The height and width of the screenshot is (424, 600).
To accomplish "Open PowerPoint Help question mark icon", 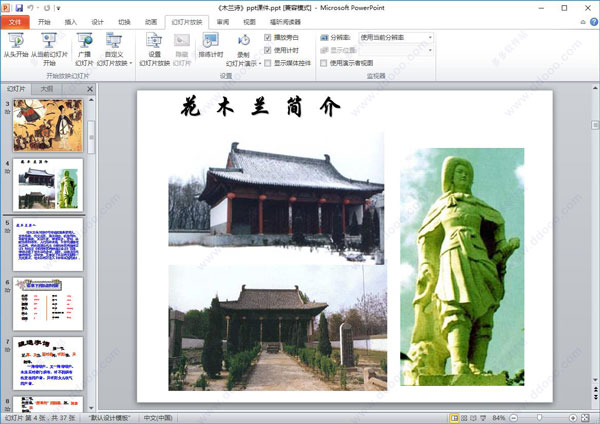I will 594,22.
